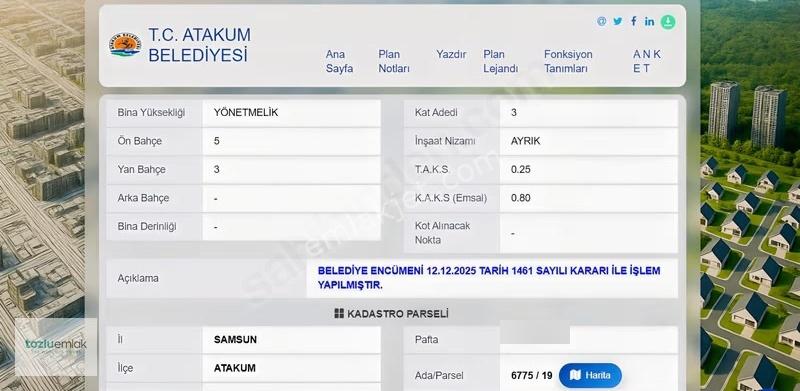Select the AYRIK value for İnşaat Nizamı

point(589,141)
